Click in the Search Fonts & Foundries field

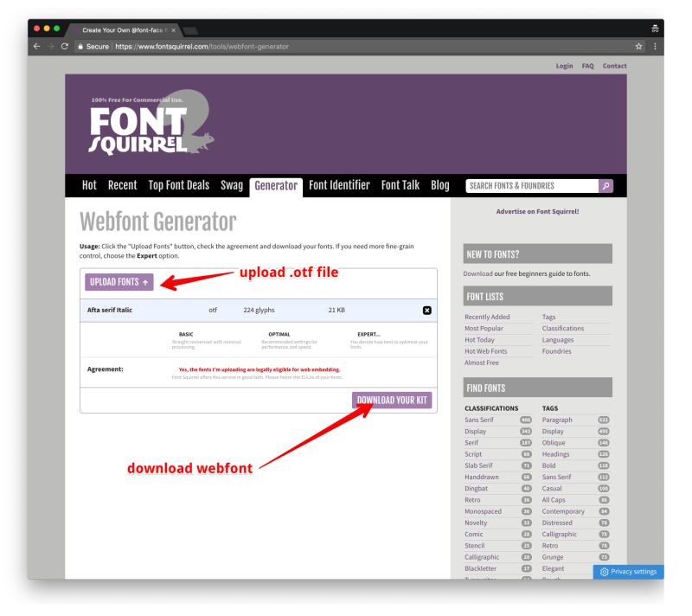pyautogui.click(x=532, y=186)
